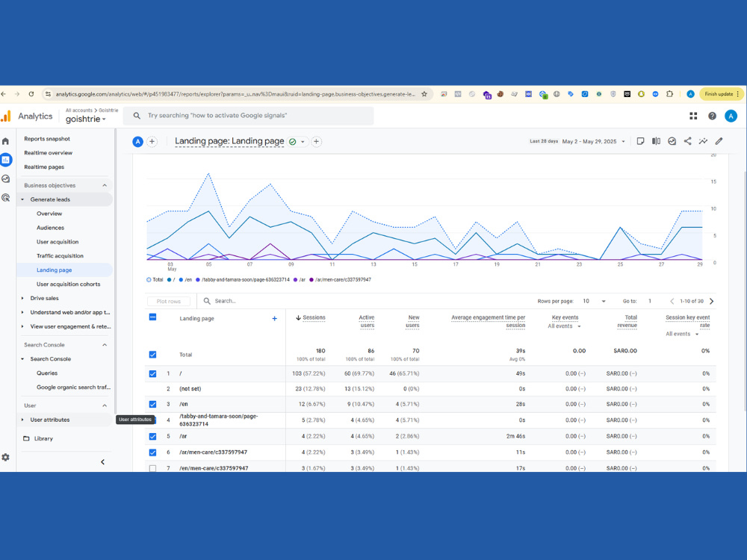
Task: Customize report with pencil icon
Action: [x=719, y=141]
